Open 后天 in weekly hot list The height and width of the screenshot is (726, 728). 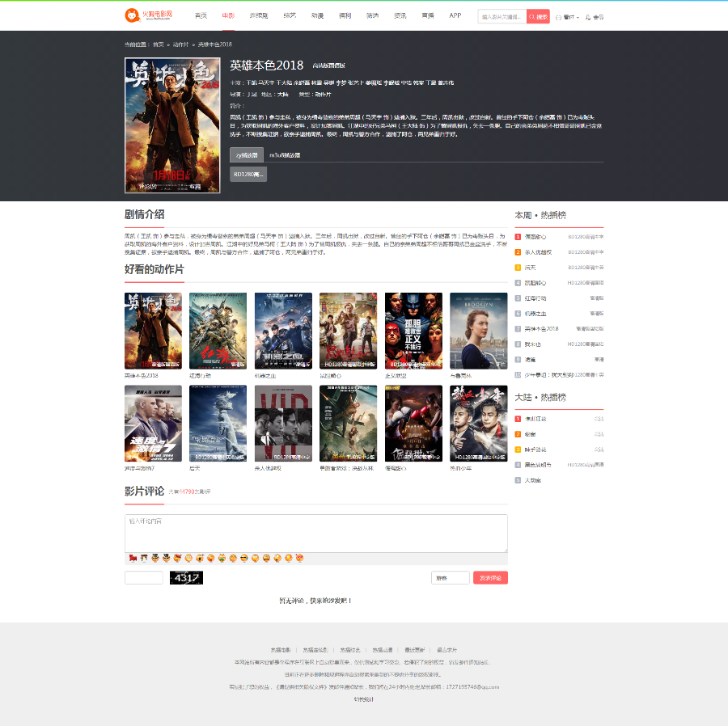[530, 268]
